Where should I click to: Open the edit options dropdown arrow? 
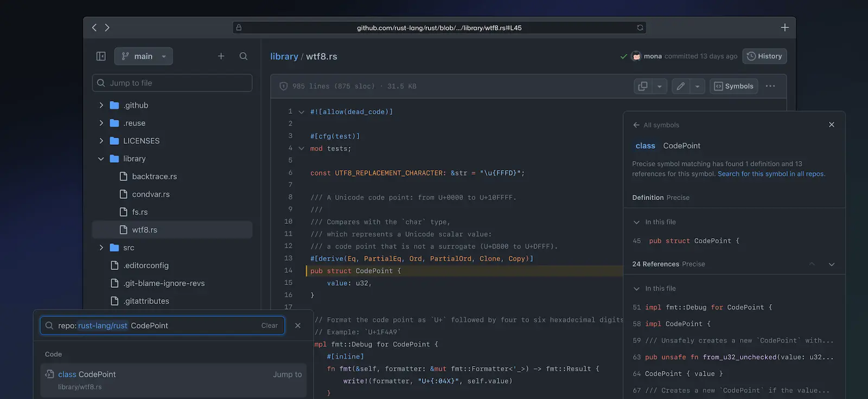[x=697, y=86]
